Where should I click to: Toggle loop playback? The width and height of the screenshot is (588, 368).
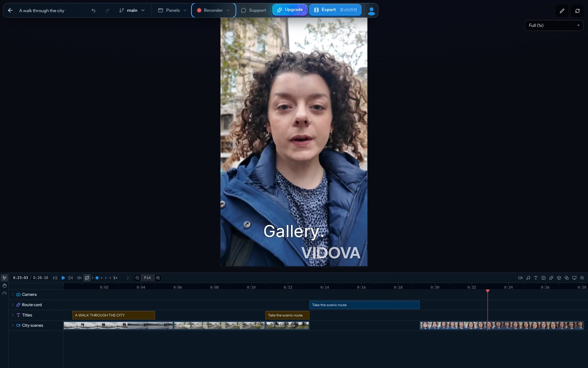click(87, 278)
